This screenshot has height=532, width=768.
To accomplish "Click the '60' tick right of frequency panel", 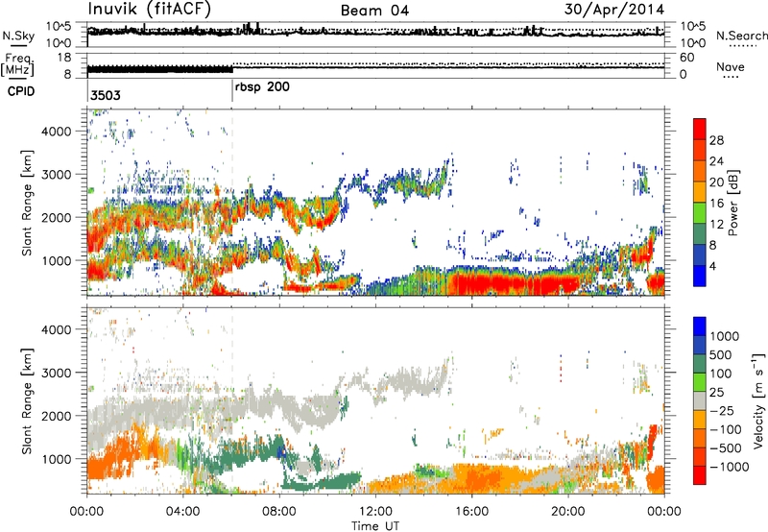I will coord(686,58).
